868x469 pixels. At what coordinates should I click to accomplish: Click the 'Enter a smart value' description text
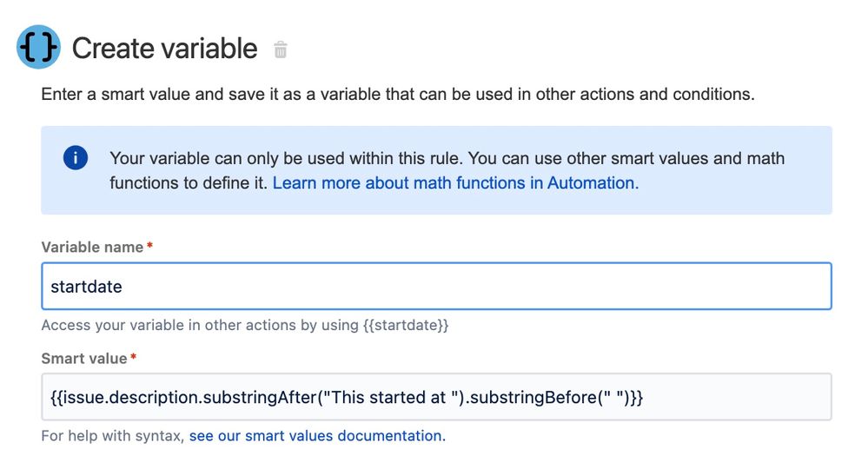(397, 94)
